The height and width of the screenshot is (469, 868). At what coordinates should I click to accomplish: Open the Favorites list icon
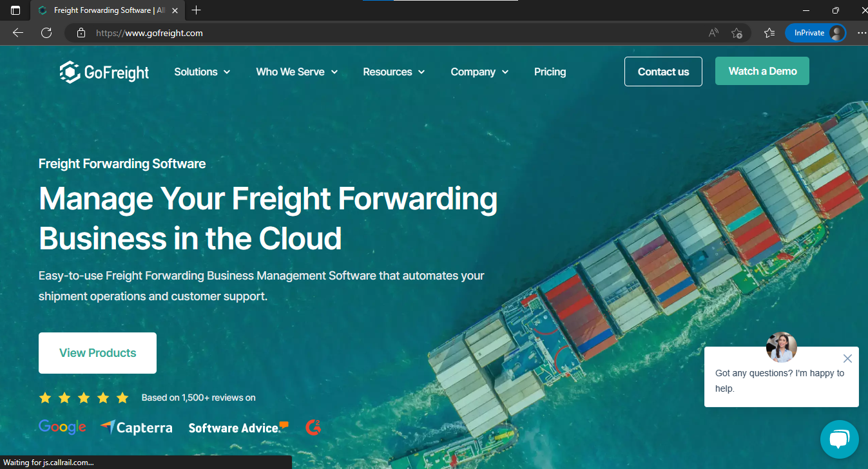pyautogui.click(x=769, y=33)
